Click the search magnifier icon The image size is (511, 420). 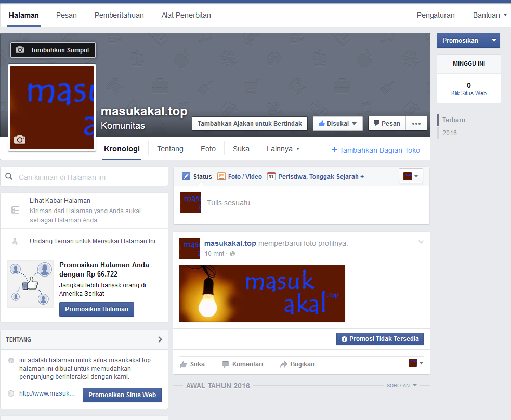(9, 177)
